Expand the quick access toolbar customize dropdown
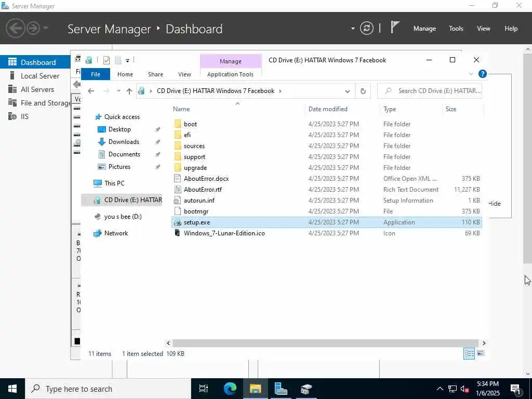532x399 pixels. (128, 61)
